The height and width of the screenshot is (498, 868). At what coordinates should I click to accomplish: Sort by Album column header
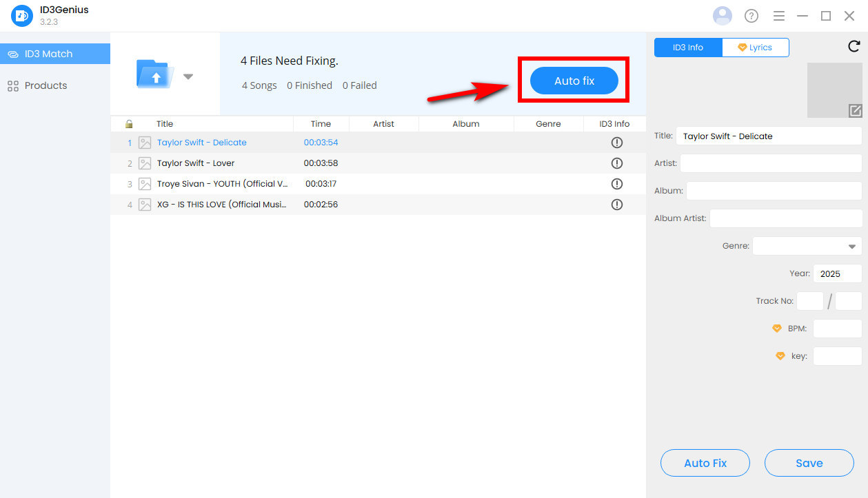(x=466, y=124)
